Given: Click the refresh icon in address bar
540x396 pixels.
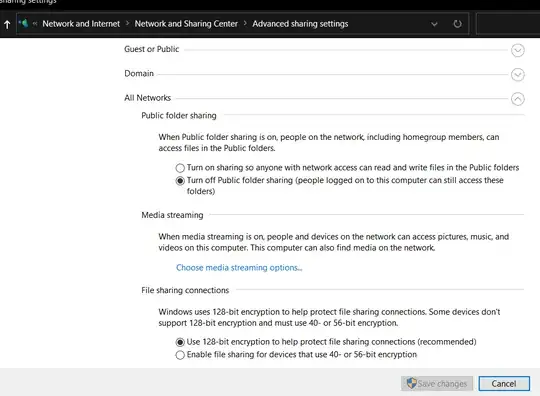Looking at the screenshot, I should pos(457,24).
